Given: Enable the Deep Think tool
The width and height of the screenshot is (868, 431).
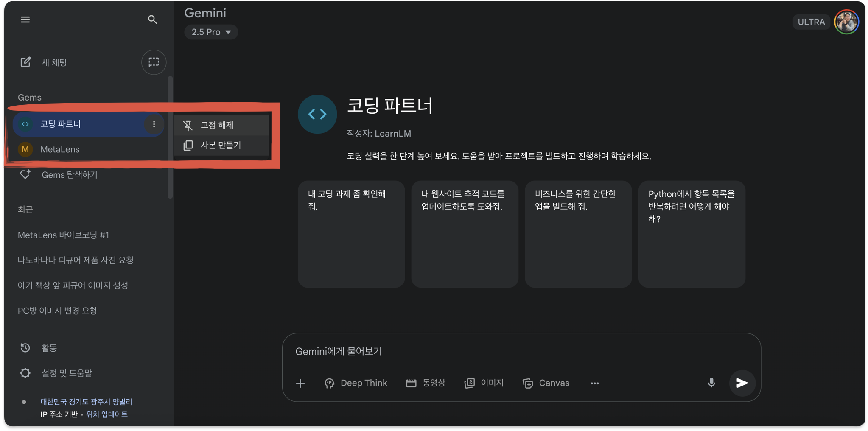Looking at the screenshot, I should point(356,383).
